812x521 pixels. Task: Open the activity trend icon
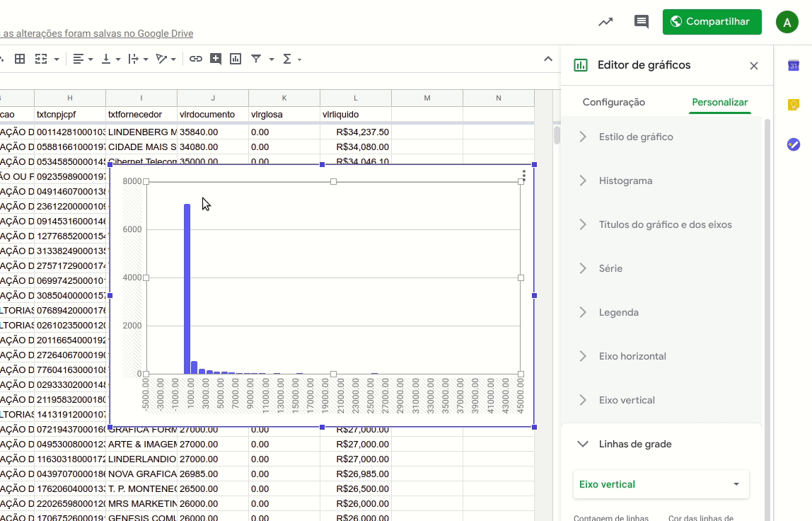[x=605, y=22]
